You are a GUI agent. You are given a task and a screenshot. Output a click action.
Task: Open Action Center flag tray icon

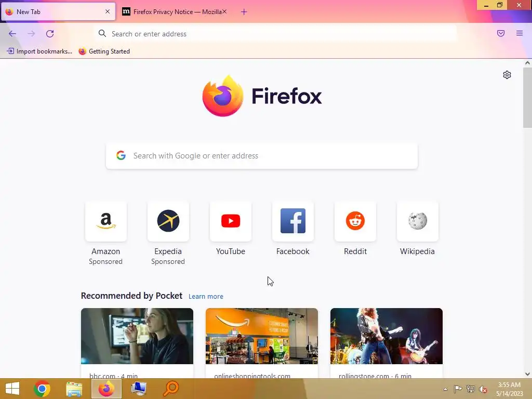point(458,389)
